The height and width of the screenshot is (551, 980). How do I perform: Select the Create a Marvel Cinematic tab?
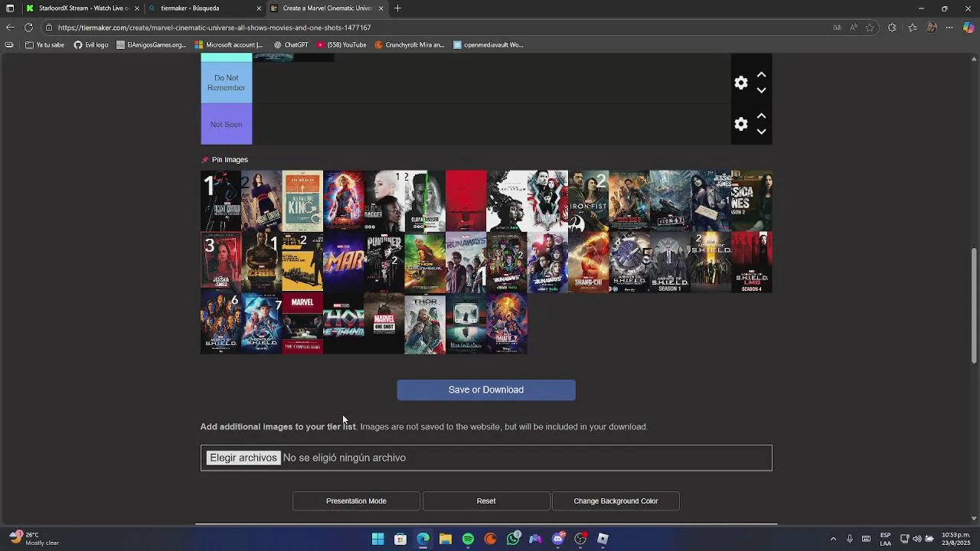pyautogui.click(x=326, y=8)
